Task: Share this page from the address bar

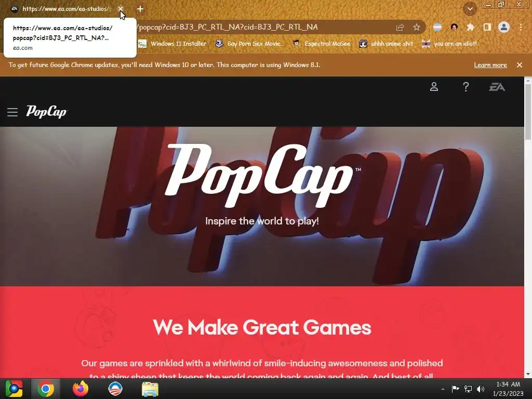Action: pos(400,28)
